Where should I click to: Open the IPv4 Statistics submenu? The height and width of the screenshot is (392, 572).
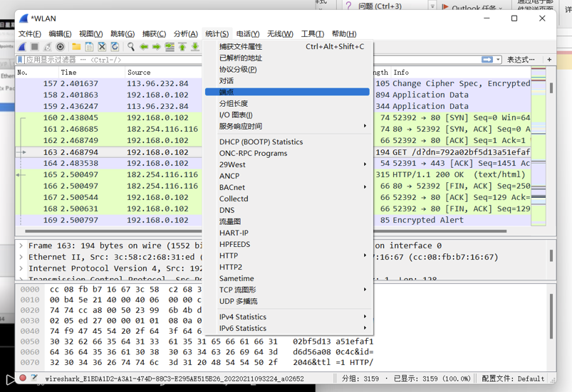click(x=288, y=317)
